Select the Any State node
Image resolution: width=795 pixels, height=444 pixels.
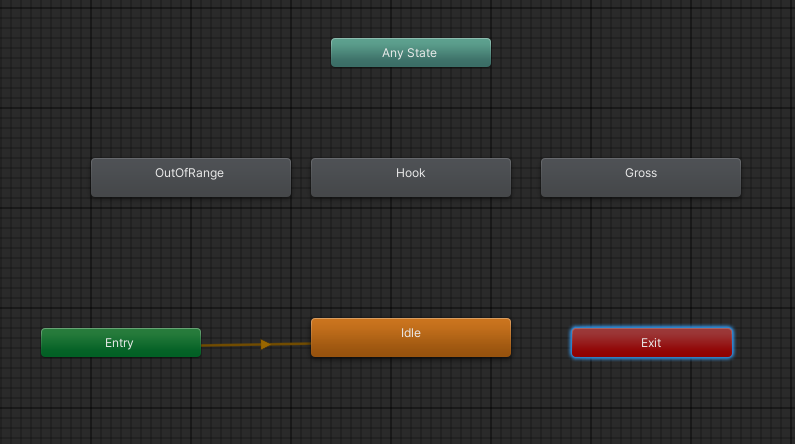tap(411, 53)
